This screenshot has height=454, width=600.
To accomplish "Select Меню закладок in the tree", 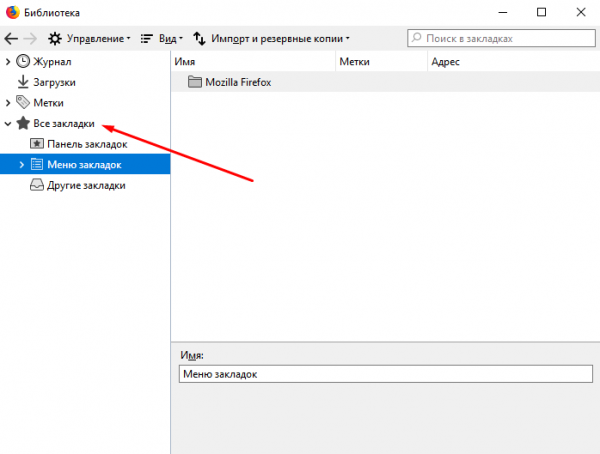I will 84,165.
